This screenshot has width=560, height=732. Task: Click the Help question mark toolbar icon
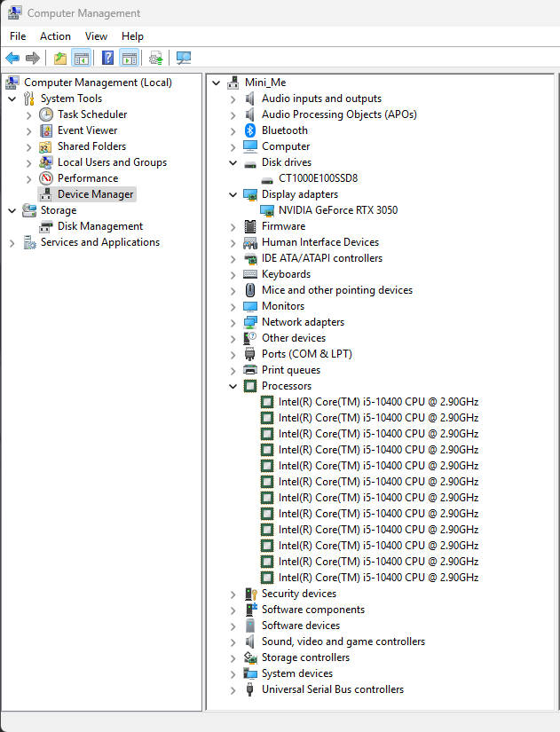[x=107, y=59]
